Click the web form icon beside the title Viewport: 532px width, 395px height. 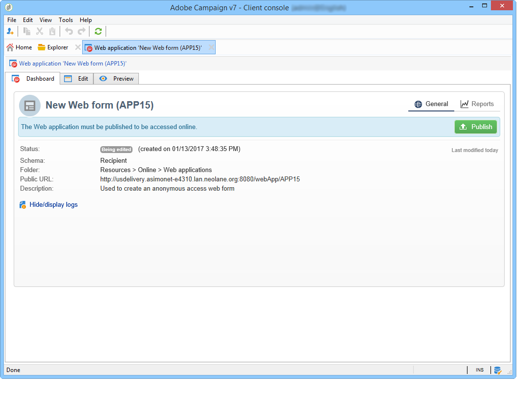(x=30, y=106)
